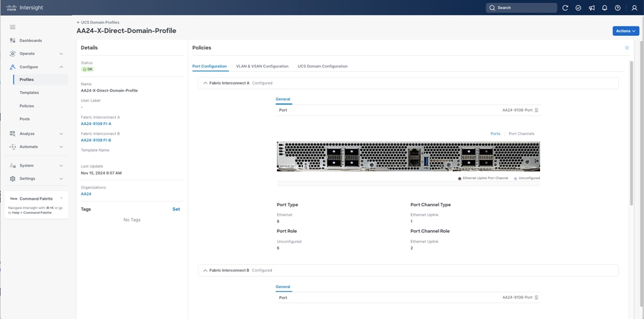Click the fabric interconnect port diagram

[408, 157]
